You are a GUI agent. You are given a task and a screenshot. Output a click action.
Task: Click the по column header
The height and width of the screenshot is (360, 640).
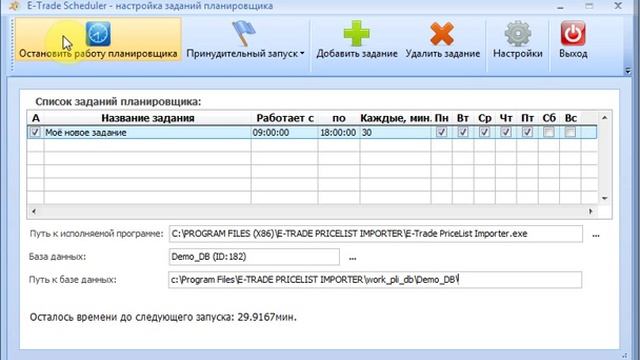[x=339, y=118]
